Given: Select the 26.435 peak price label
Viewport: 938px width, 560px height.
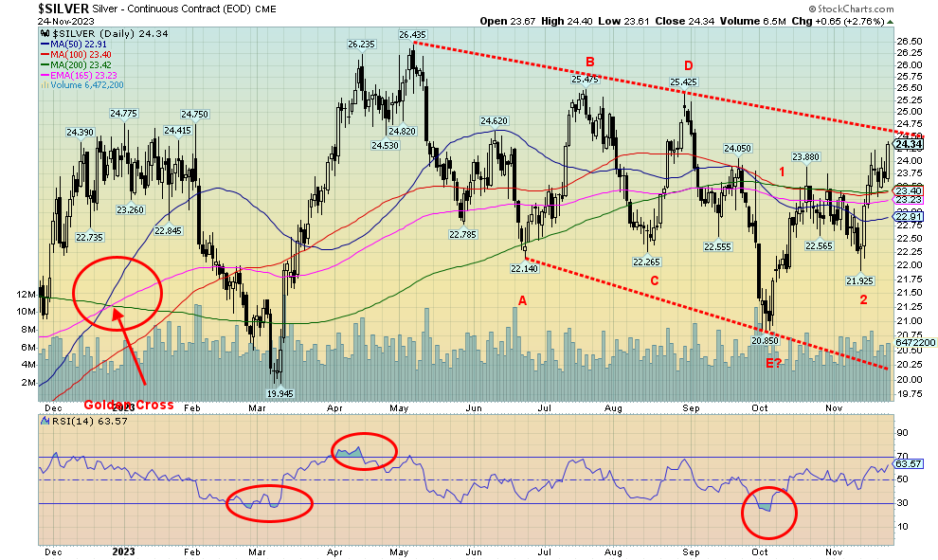Looking at the screenshot, I should coord(412,35).
